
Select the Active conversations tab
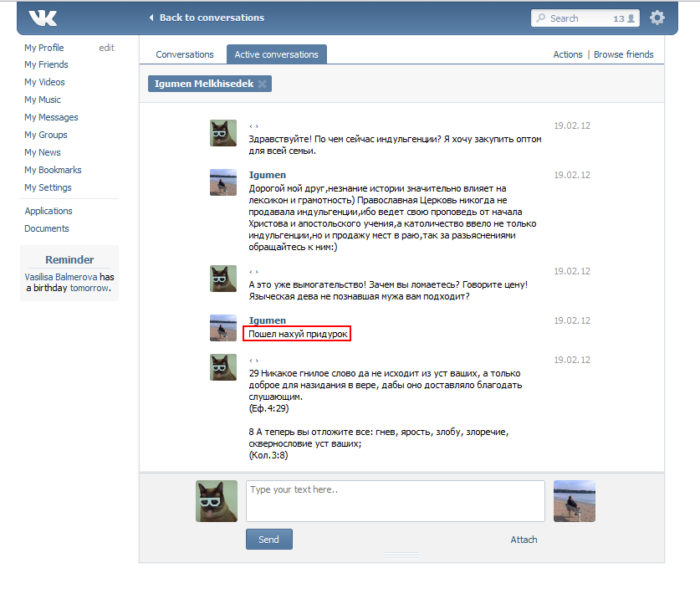(276, 54)
